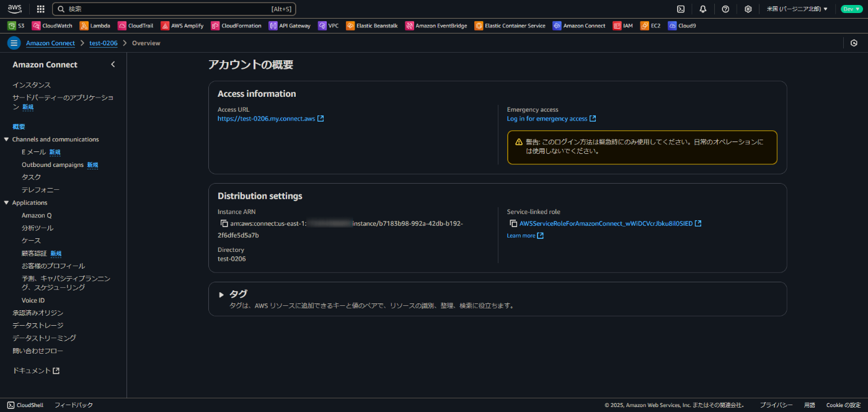Open the settings gear icon
Viewport: 868px width, 412px height.
[x=748, y=9]
